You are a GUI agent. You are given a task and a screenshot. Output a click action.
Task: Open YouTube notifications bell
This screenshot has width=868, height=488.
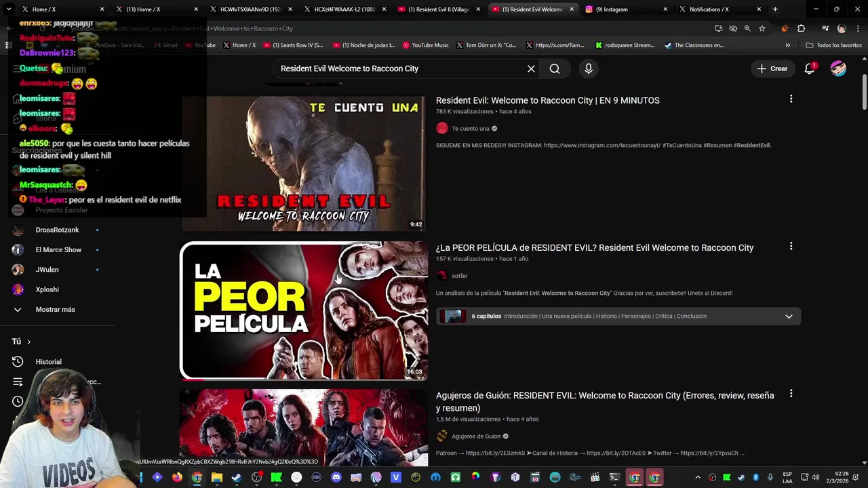(810, 68)
